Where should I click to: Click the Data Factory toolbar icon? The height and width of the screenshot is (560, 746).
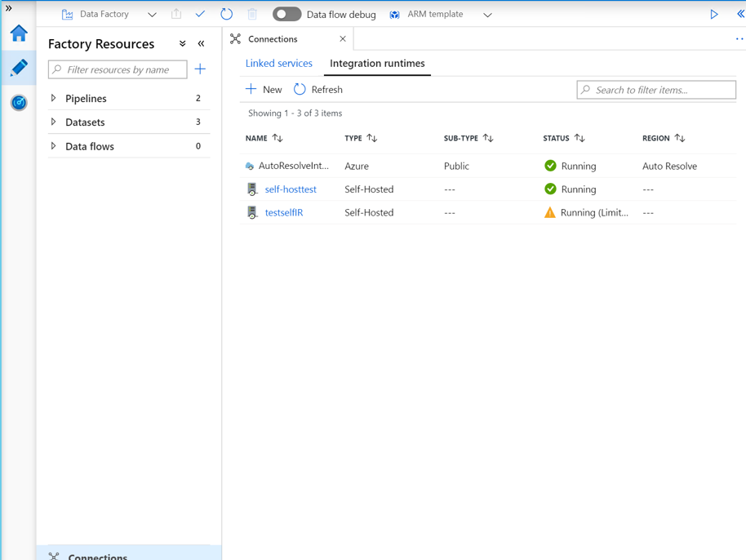(x=67, y=14)
